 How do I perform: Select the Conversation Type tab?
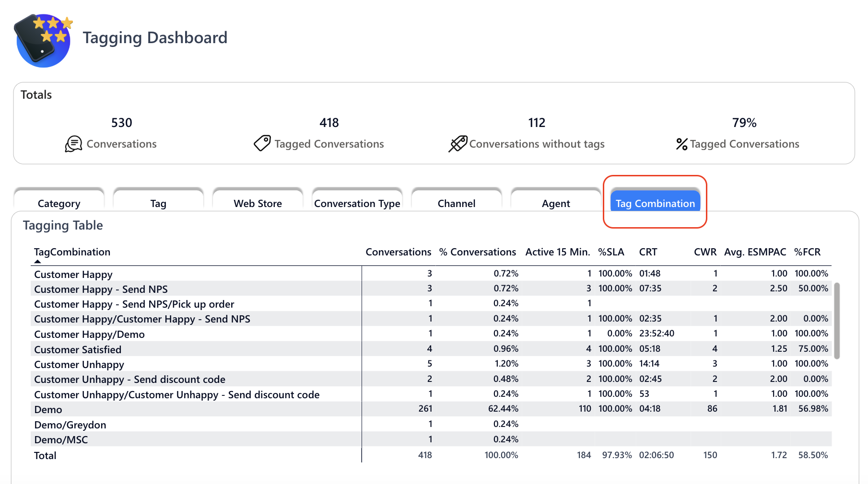[357, 203]
